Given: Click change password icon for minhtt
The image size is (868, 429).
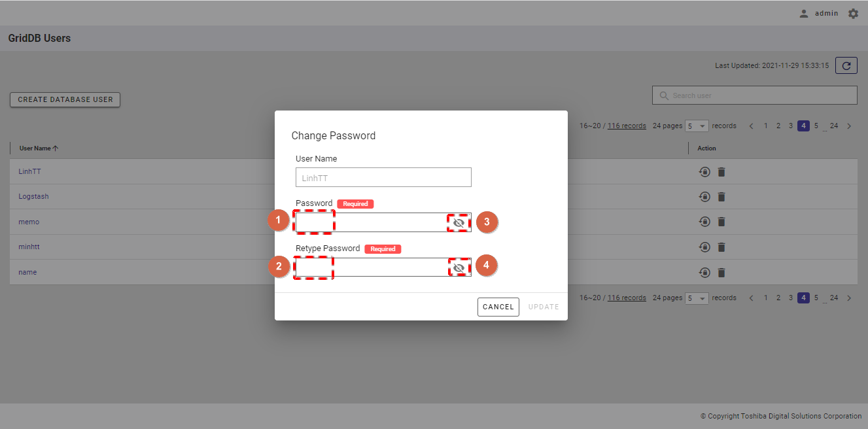Looking at the screenshot, I should click(704, 247).
